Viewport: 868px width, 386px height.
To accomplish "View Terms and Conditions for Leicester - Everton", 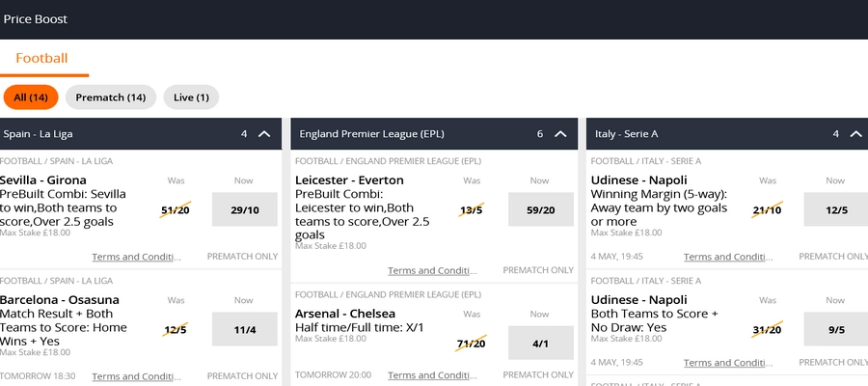I will (432, 270).
